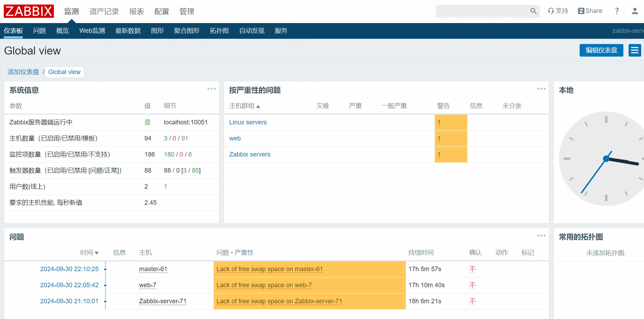This screenshot has height=319, width=644.
Task: Open the web host group link
Action: (235, 138)
